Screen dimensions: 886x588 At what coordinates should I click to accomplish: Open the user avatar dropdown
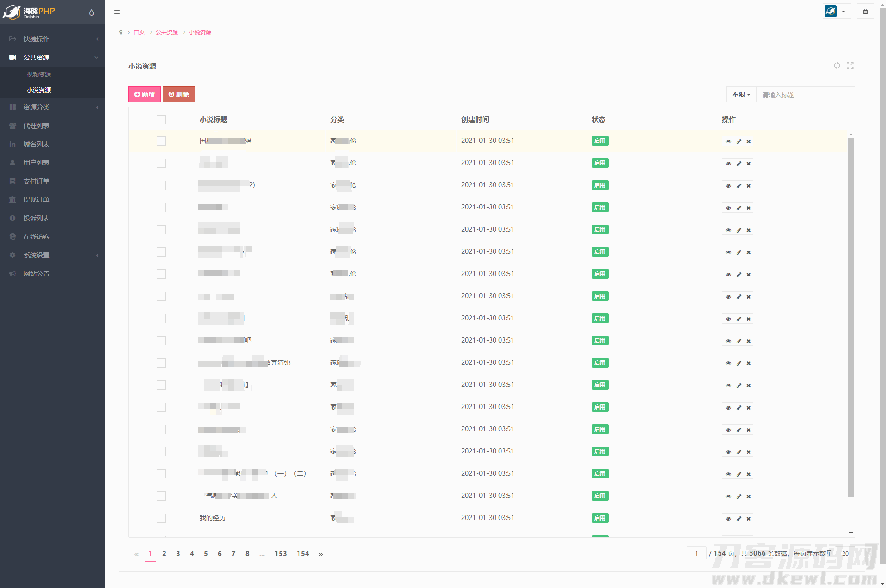(x=837, y=12)
